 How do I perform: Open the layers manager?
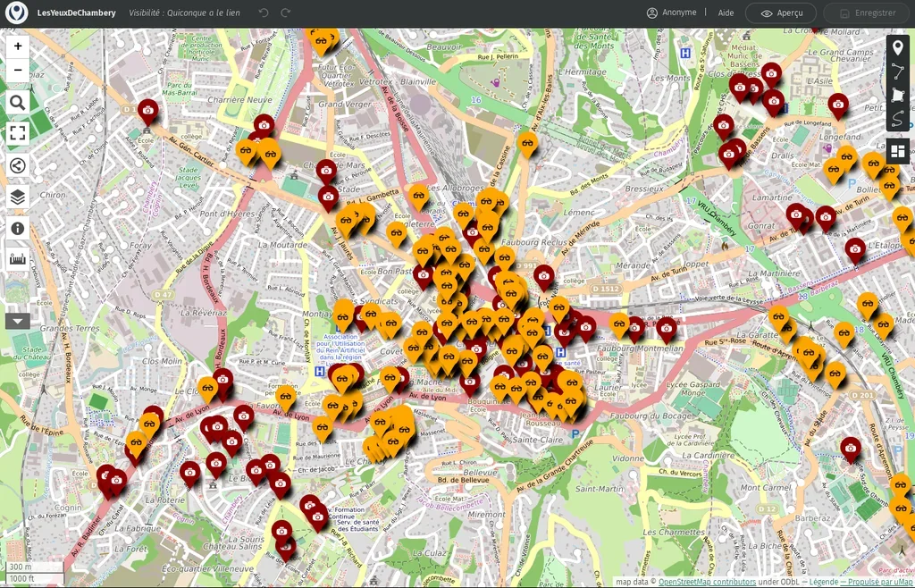[x=18, y=197]
